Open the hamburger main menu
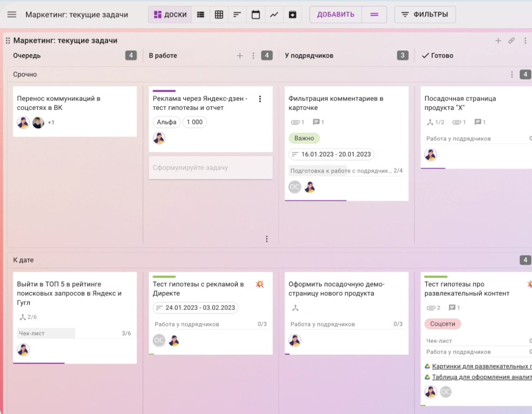This screenshot has width=532, height=414. tap(12, 14)
